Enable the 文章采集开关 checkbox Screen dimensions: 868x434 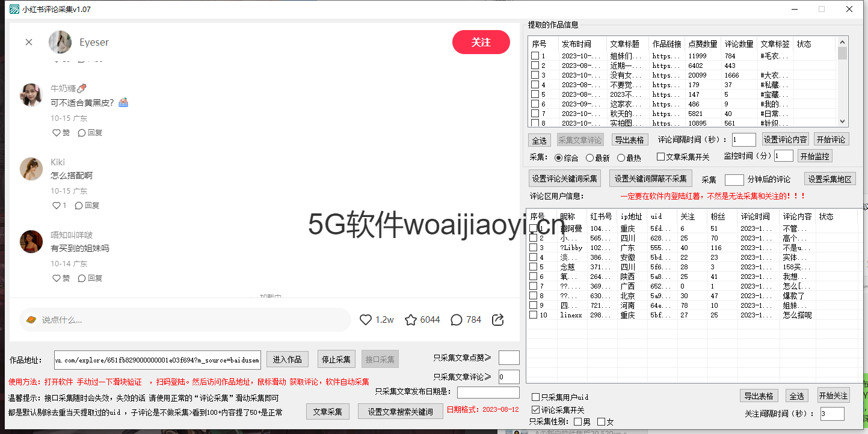click(x=660, y=157)
